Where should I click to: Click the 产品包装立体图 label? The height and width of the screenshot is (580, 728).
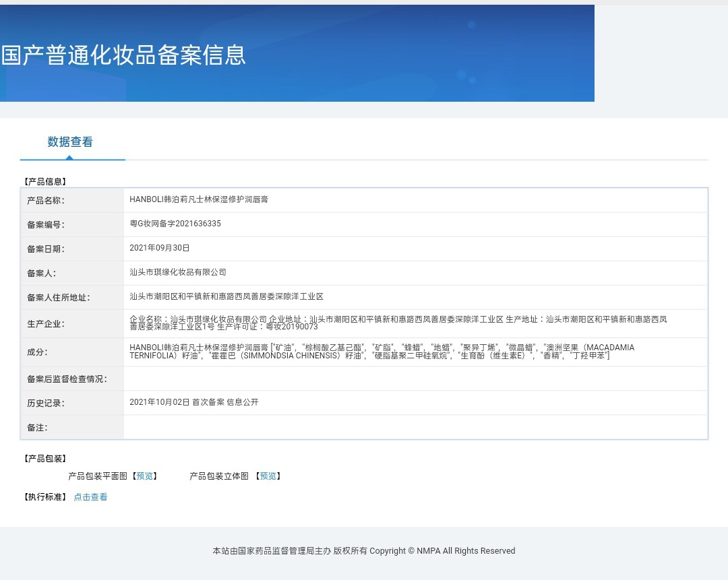point(218,476)
